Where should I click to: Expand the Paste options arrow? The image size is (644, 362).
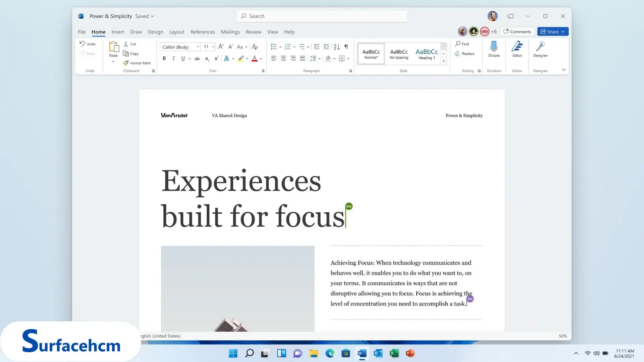click(x=113, y=62)
